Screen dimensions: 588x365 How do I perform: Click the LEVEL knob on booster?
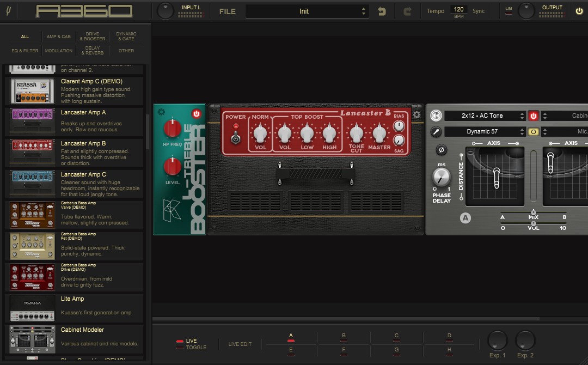172,167
